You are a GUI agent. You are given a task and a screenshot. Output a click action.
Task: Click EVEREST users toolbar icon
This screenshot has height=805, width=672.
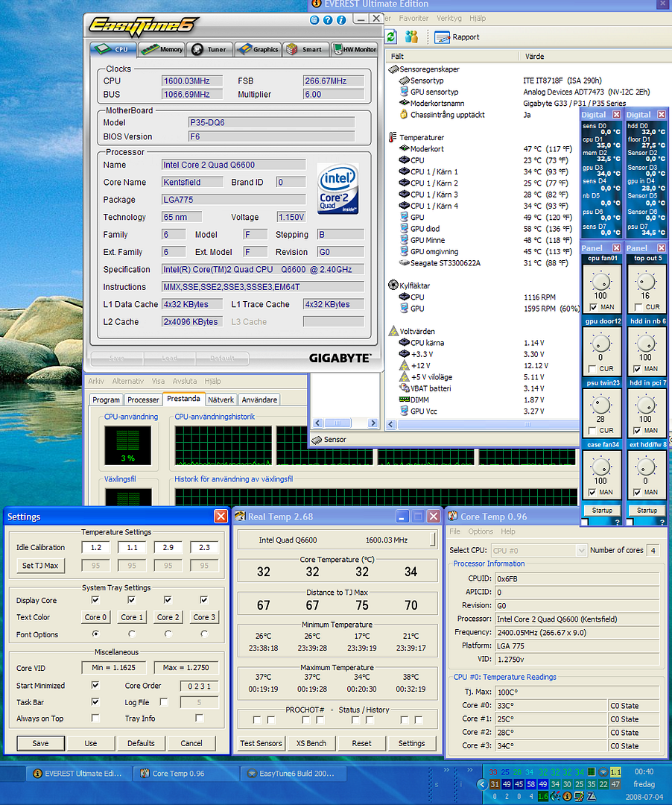click(x=411, y=37)
